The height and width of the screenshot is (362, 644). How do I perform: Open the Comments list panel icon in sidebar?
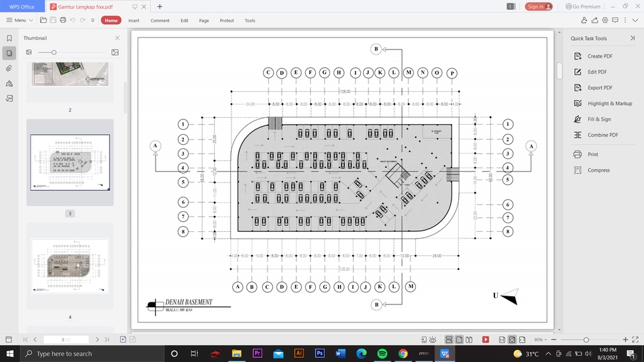pos(9,99)
